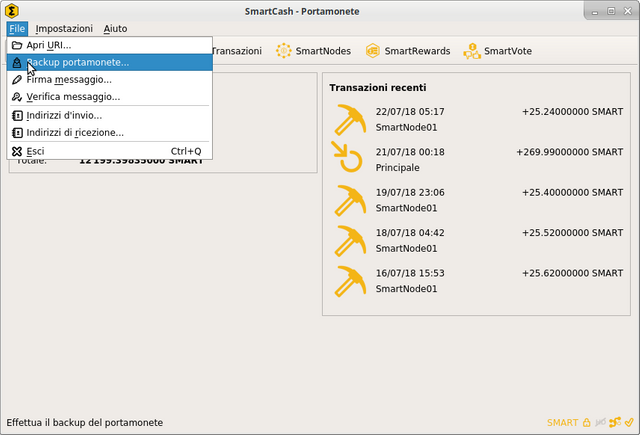Choose Firma messaggio... menu entry
Image resolution: width=640 pixels, height=435 pixels.
tap(109, 80)
